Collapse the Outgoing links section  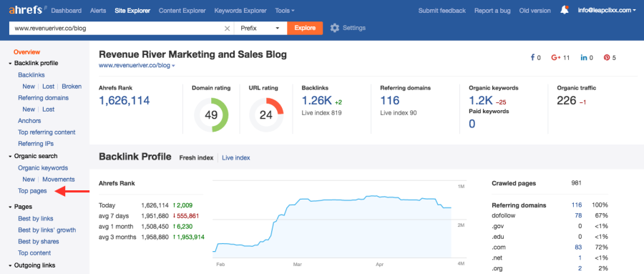click(x=10, y=266)
